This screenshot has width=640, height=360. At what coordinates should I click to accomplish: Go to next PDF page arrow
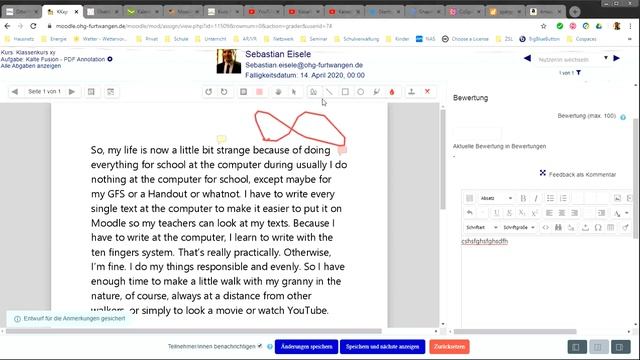click(72, 92)
